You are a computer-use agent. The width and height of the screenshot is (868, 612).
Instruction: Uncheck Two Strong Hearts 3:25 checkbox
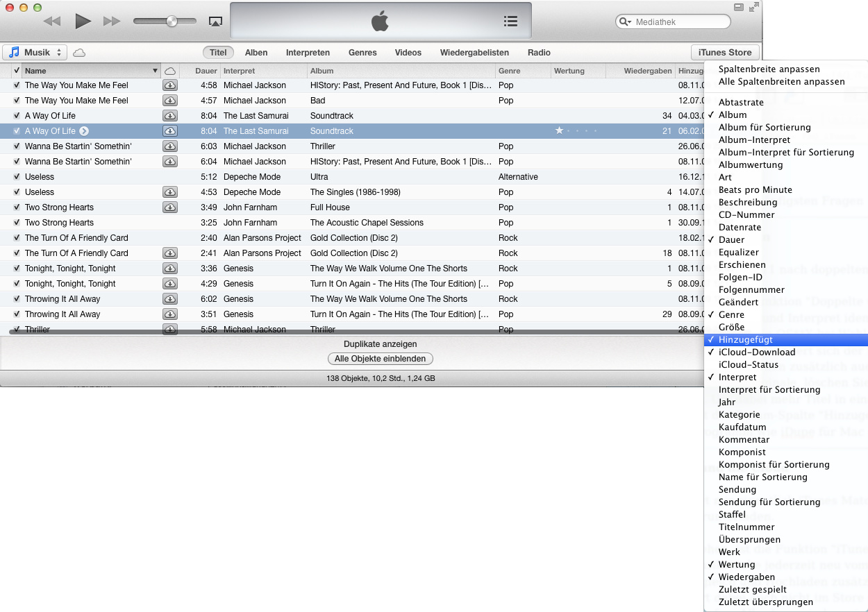(17, 223)
